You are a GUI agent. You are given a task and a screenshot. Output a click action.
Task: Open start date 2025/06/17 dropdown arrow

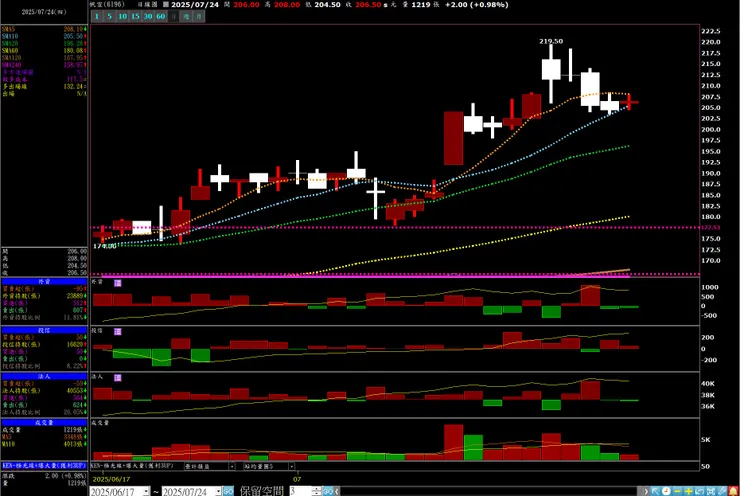point(146,491)
